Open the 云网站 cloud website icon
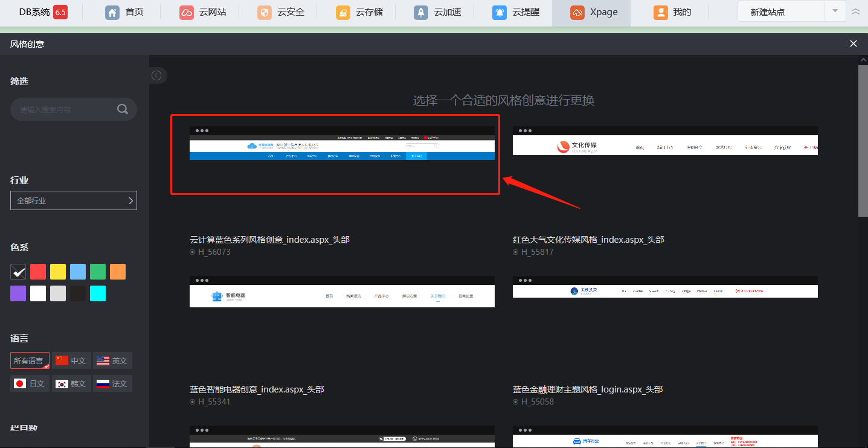Screen dimensions: 868x448 tap(187, 13)
